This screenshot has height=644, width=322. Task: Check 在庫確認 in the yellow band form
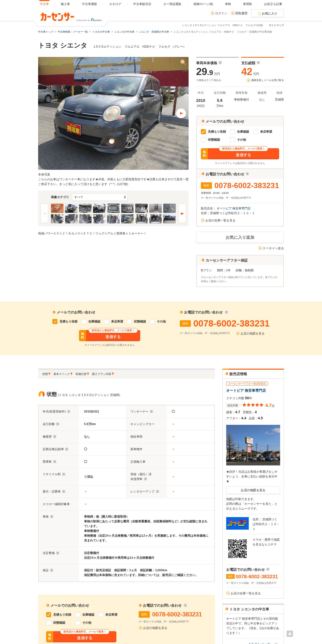84,321
